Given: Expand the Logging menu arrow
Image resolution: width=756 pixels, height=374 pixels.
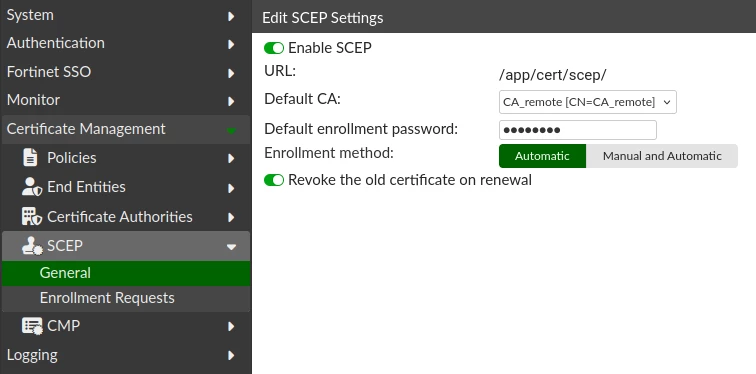Looking at the screenshot, I should 231,356.
